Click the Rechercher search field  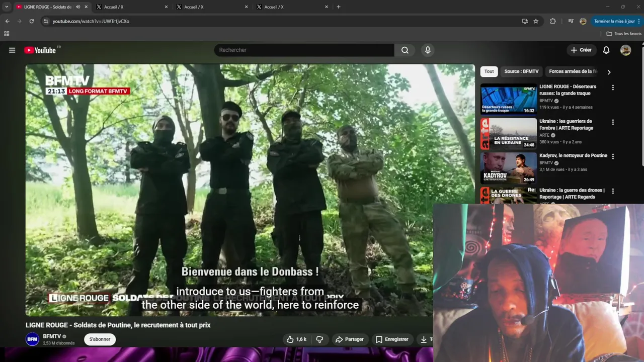pos(304,50)
